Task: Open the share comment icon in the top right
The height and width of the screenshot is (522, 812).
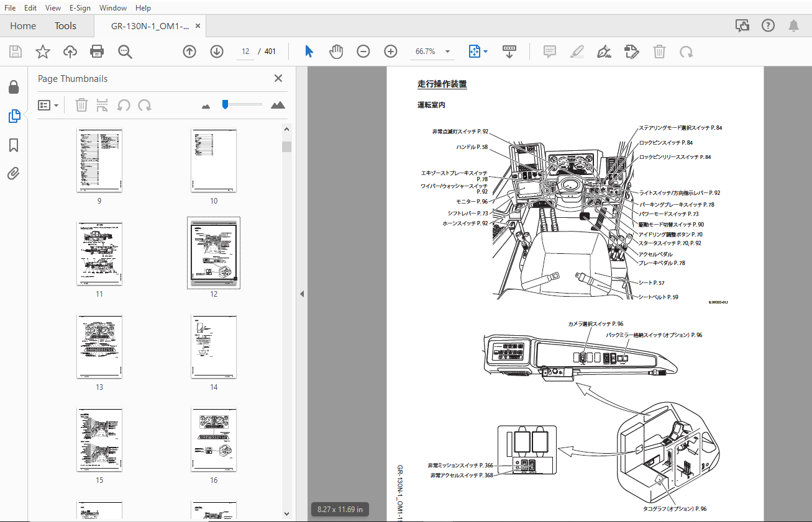Action: tap(742, 25)
